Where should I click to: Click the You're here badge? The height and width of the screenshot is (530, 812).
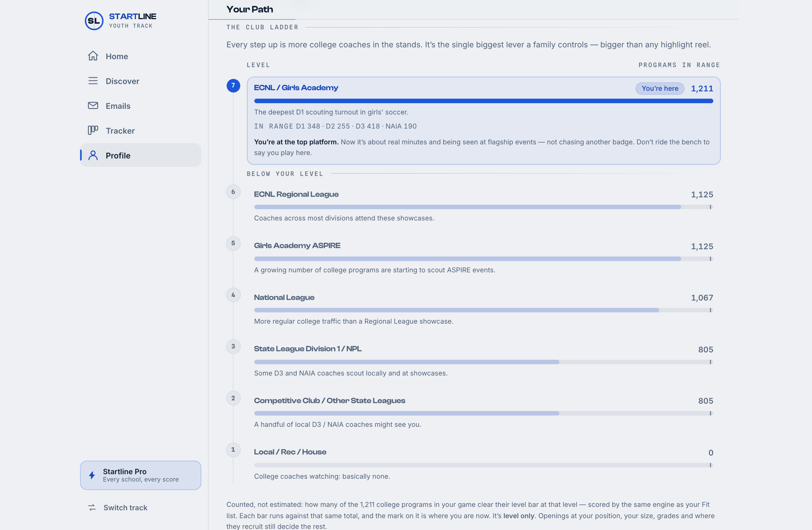click(x=660, y=88)
